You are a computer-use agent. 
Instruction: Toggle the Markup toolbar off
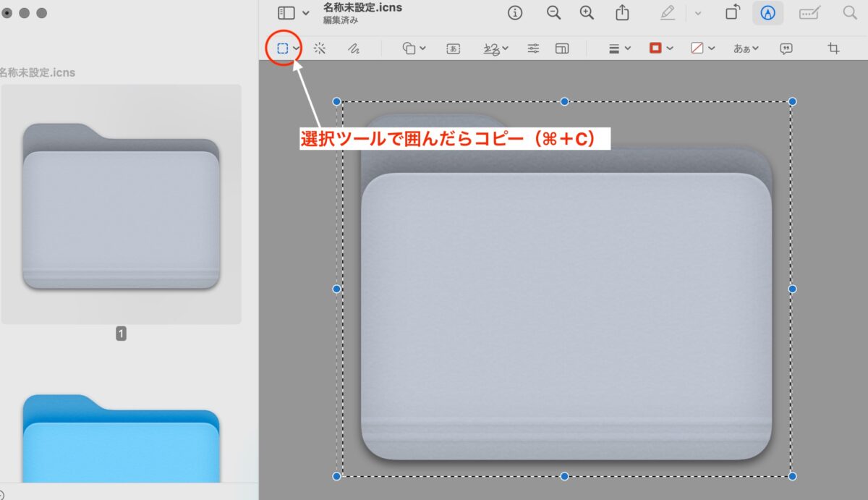(767, 13)
